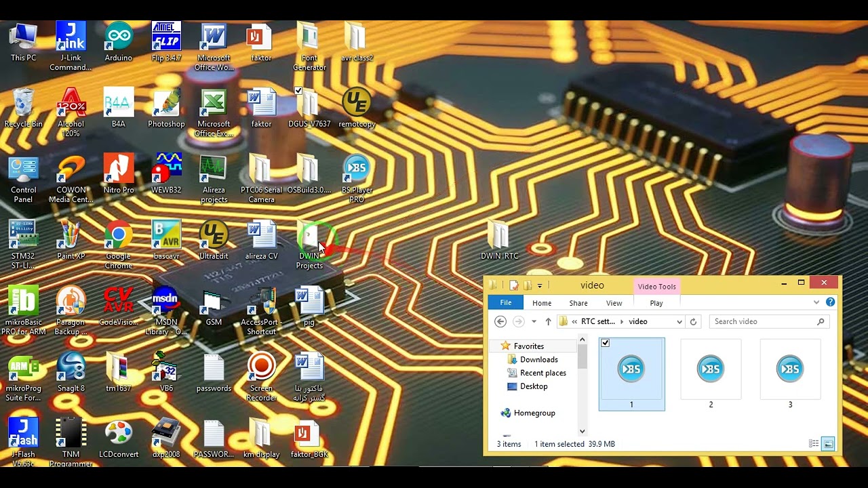Screen dimensions: 868x488
Task: Select the Recycle Bin icon
Action: pyautogui.click(x=23, y=108)
